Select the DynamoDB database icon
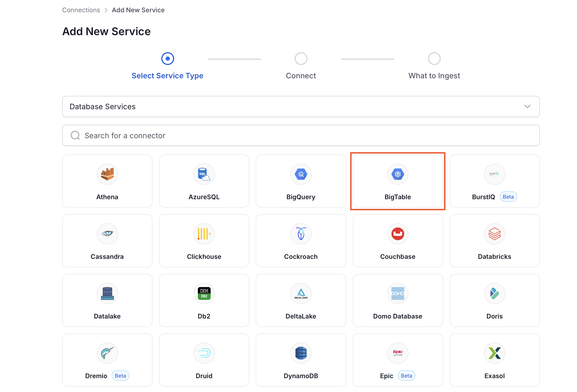The image size is (577, 392). click(x=301, y=353)
